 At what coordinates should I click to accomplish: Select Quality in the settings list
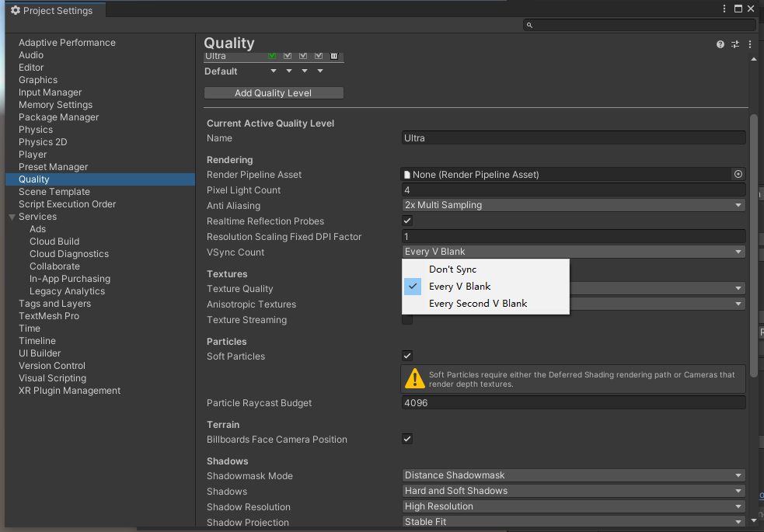(100, 179)
